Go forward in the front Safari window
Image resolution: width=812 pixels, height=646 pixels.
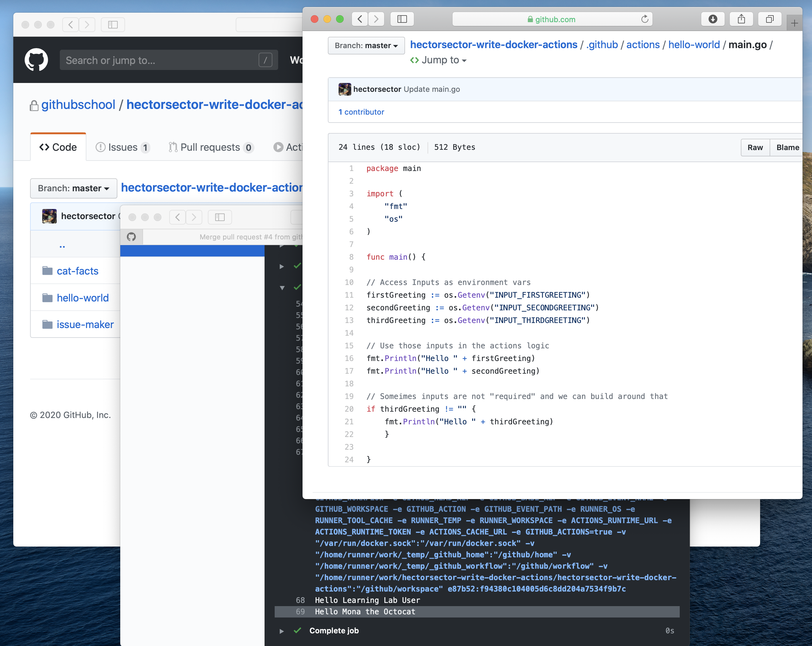click(x=376, y=19)
